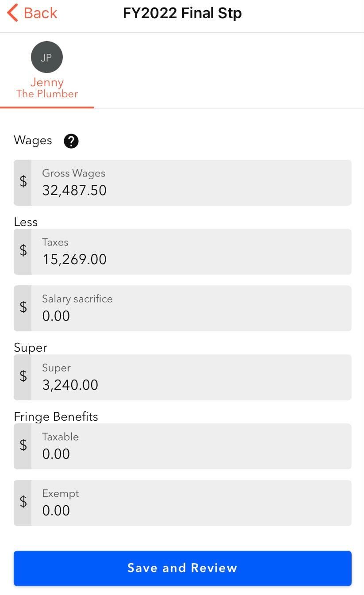Tap the dollar symbol beside Super field
The image size is (364, 595).
(x=23, y=377)
